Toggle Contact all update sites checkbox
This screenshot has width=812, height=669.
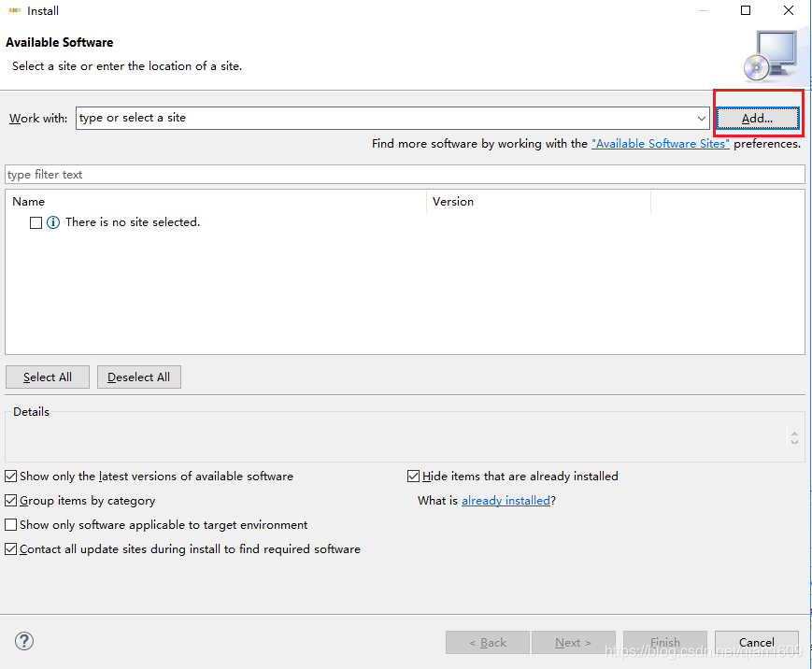coord(11,549)
